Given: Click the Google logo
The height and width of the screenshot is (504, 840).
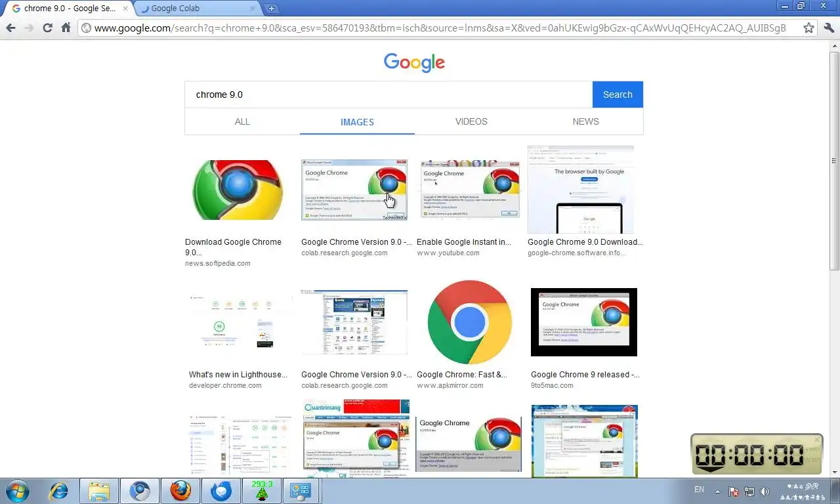Looking at the screenshot, I should point(414,62).
